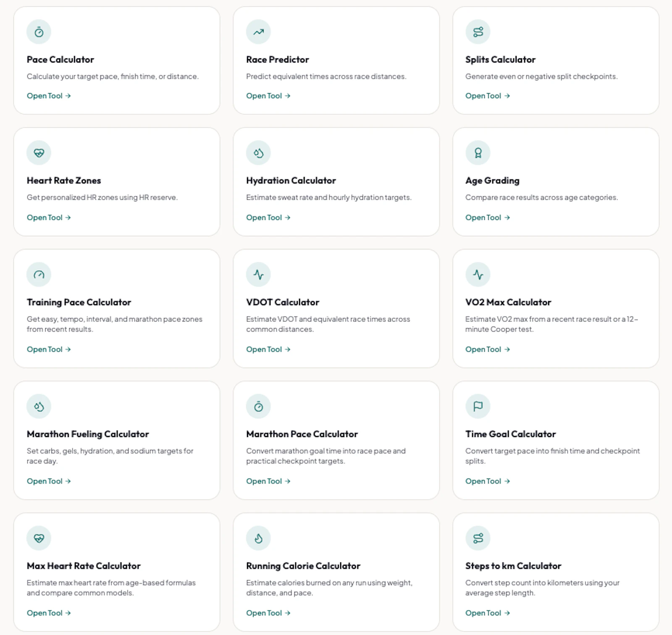Click text 'Predict equivalent times across race distances.'
The width and height of the screenshot is (672, 635).
(326, 76)
